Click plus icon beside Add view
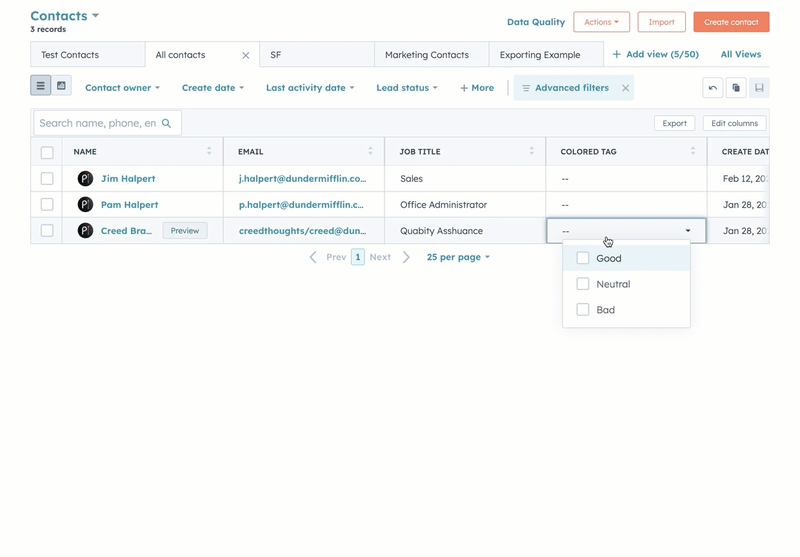Screen dimensions: 800x557 coord(616,54)
